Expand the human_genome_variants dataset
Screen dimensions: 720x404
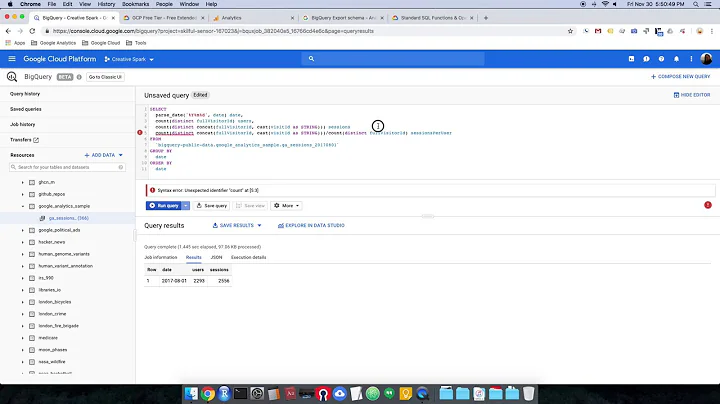tap(22, 254)
